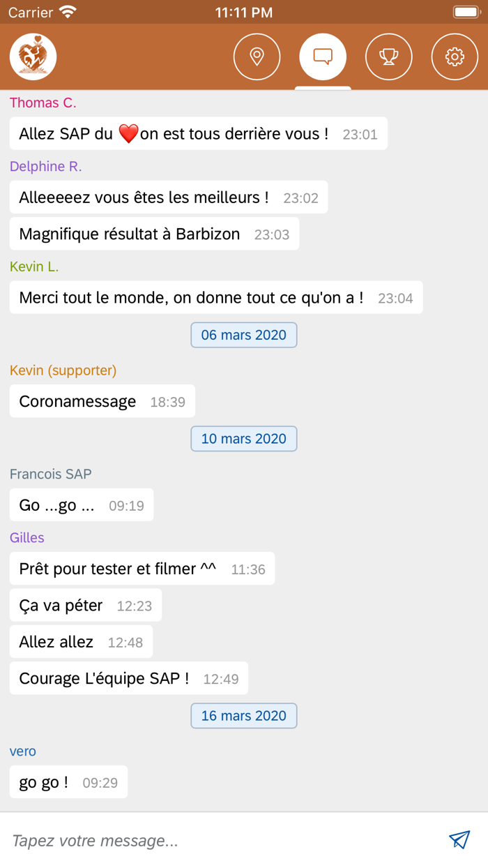Tap the 16 mars 2020 date separator
The image size is (488, 868).
pos(243,716)
